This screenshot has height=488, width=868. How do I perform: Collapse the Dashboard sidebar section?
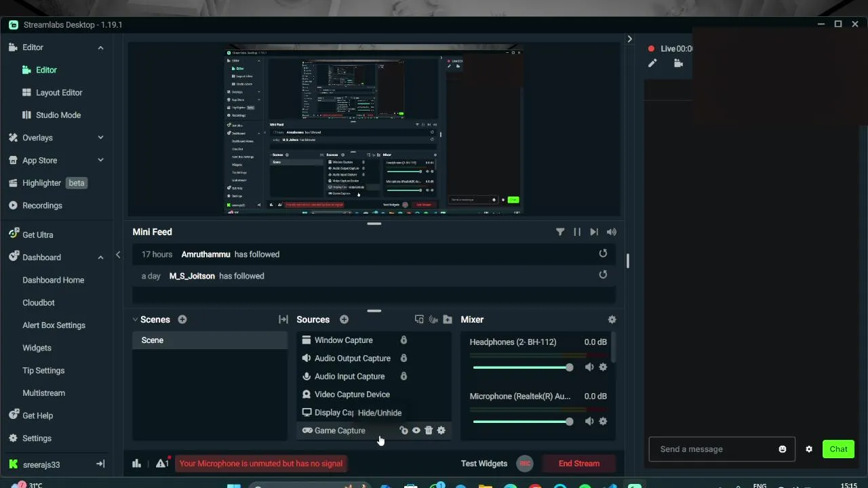(x=100, y=258)
